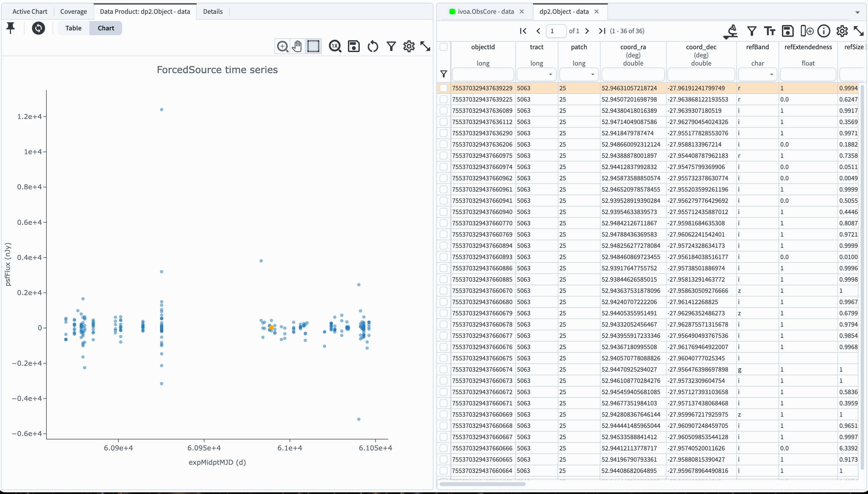Expand the table tabs overflow arrow
This screenshot has width=868, height=494.
tap(858, 12)
